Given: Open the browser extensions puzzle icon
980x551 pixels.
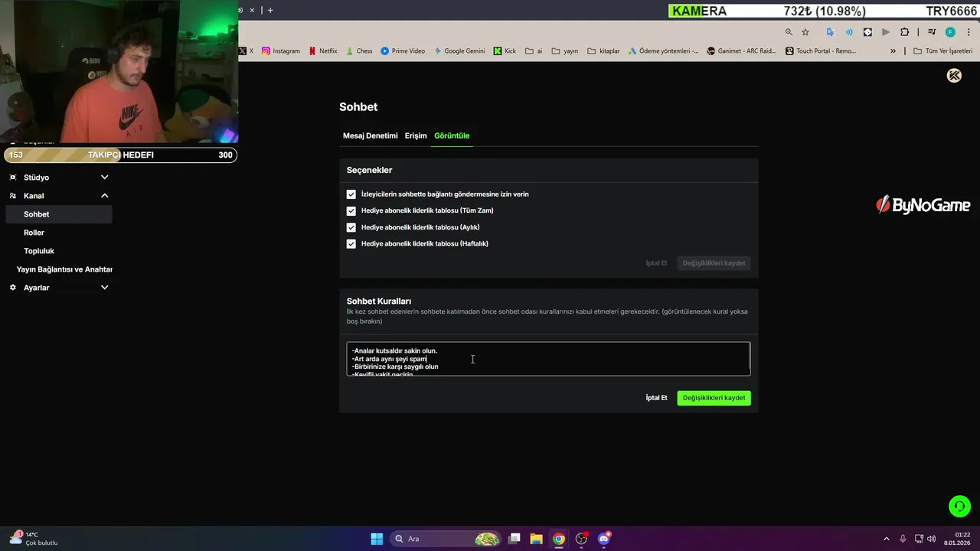Looking at the screenshot, I should (x=904, y=32).
